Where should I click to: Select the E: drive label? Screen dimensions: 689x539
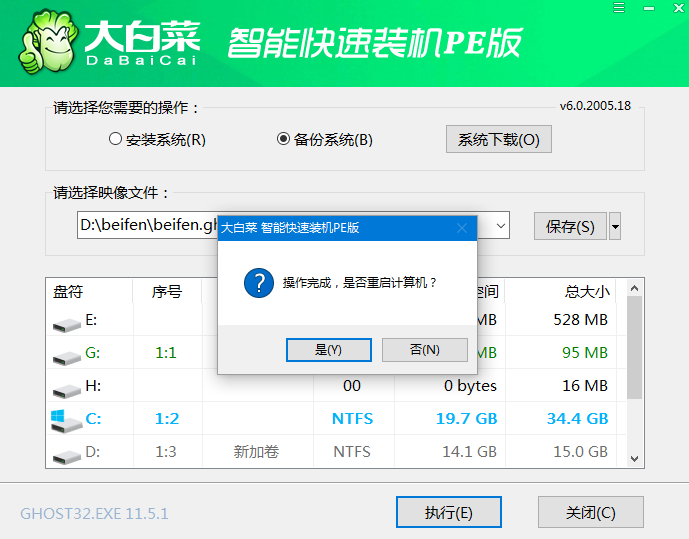click(91, 320)
